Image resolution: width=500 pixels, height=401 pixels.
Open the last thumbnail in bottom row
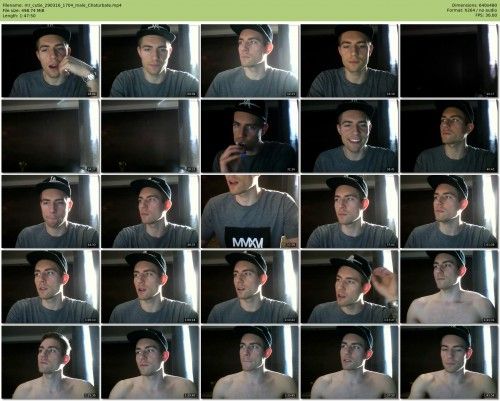[449, 362]
